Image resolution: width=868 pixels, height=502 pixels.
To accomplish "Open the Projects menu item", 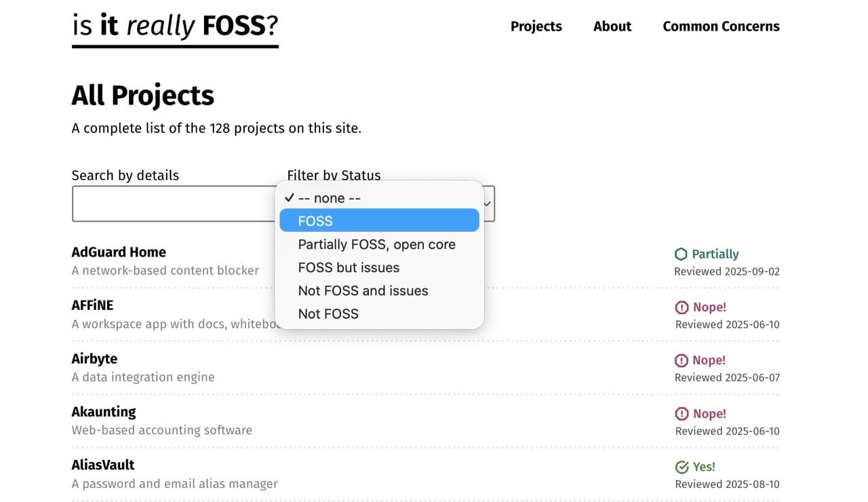I will tap(536, 26).
